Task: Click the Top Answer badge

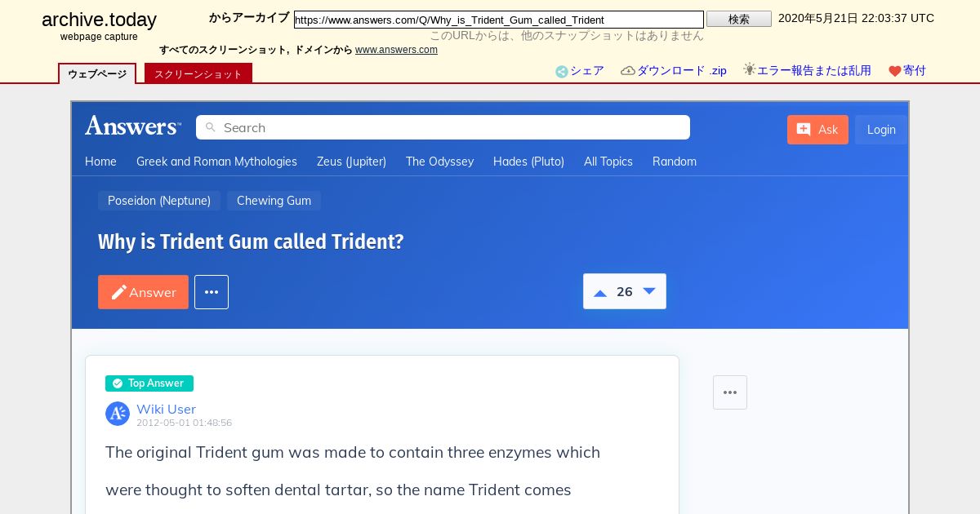Action: click(x=149, y=383)
